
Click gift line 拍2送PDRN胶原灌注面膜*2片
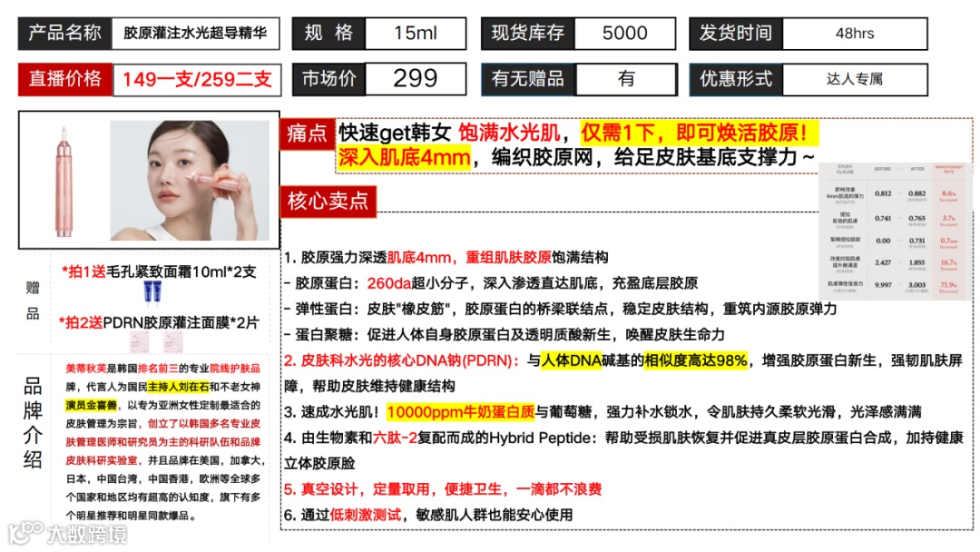coord(159,322)
